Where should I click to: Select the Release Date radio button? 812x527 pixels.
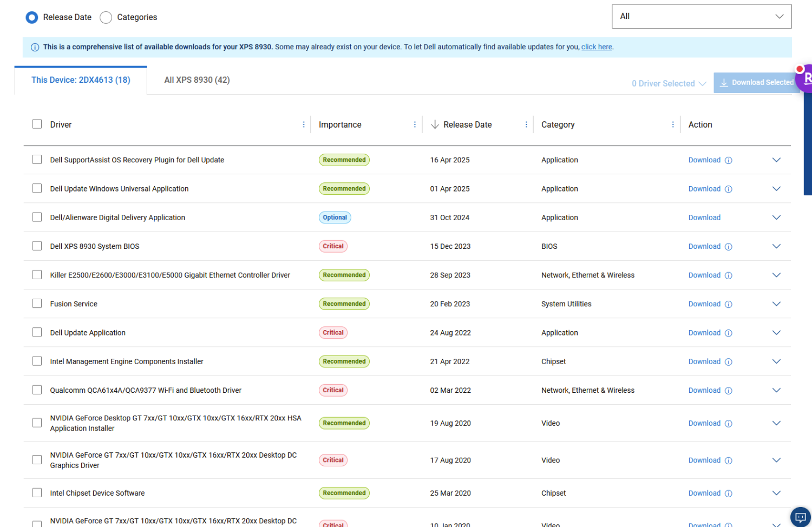point(32,17)
